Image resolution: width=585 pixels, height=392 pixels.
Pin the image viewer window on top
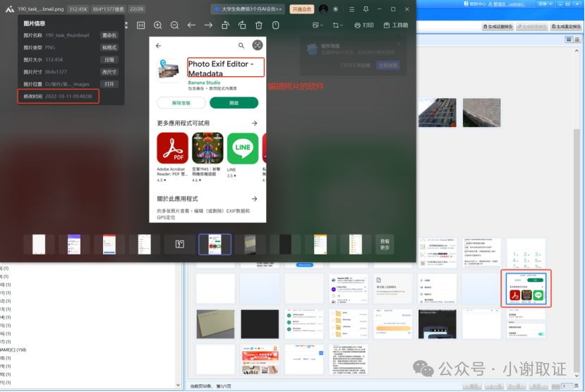click(366, 9)
